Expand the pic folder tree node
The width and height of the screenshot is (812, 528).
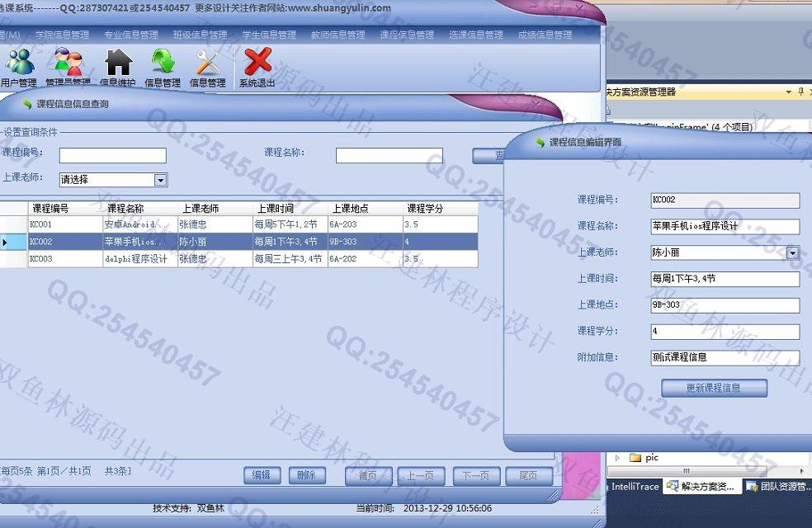617,458
